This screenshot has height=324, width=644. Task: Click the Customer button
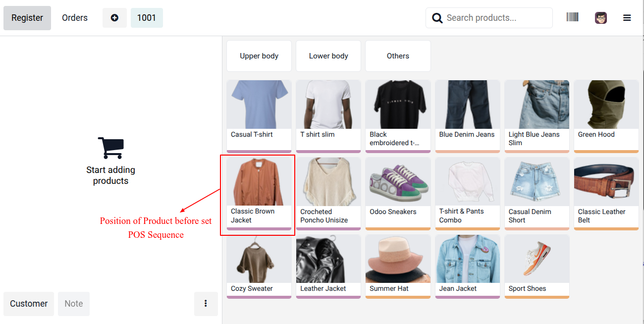point(29,304)
